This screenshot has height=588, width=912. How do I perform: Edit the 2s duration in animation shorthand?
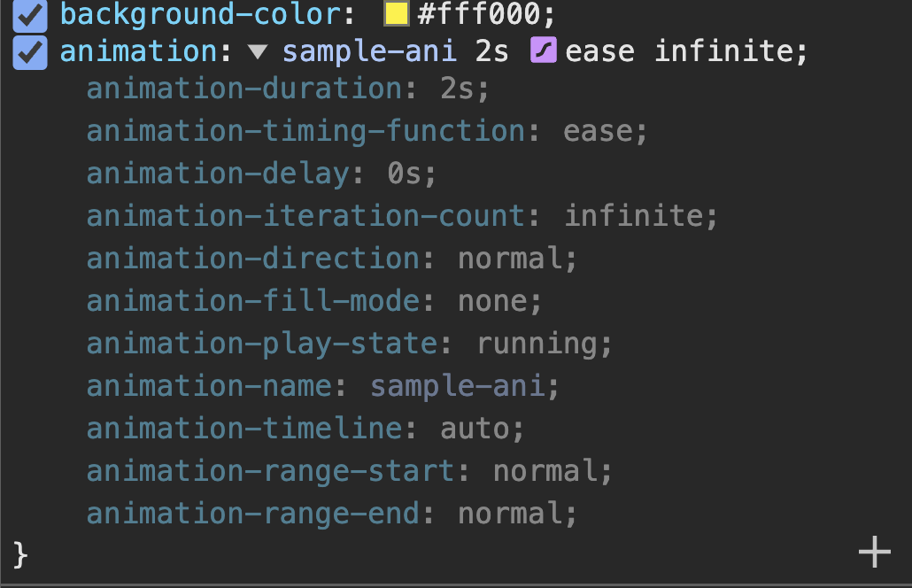coord(491,51)
